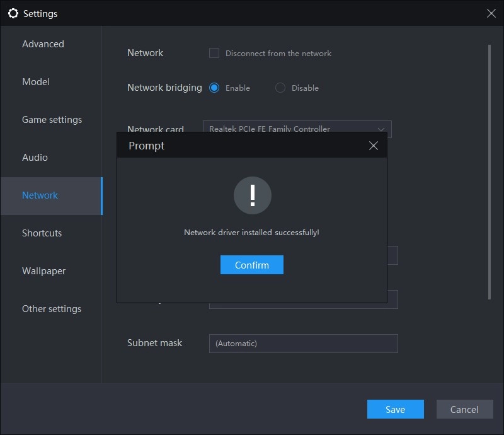Open the Network card dropdown
The width and height of the screenshot is (504, 435).
click(x=380, y=129)
